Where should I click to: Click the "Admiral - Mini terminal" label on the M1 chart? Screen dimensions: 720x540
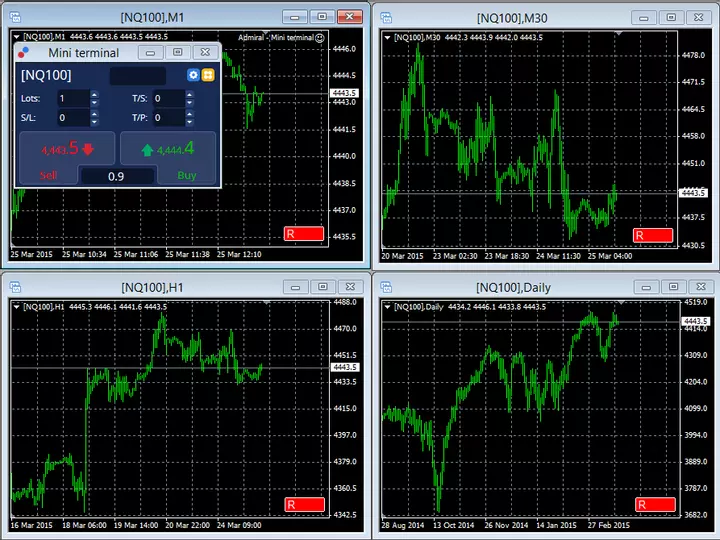tap(276, 38)
